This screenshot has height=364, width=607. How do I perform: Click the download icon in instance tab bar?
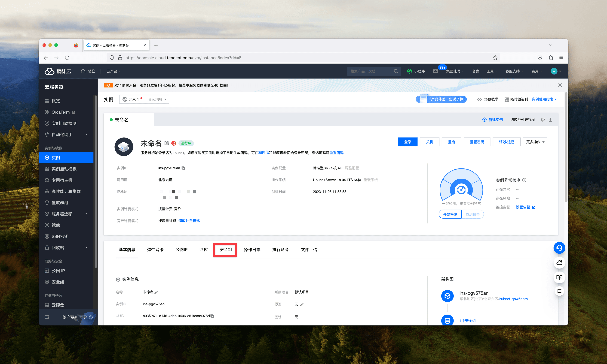tap(550, 120)
